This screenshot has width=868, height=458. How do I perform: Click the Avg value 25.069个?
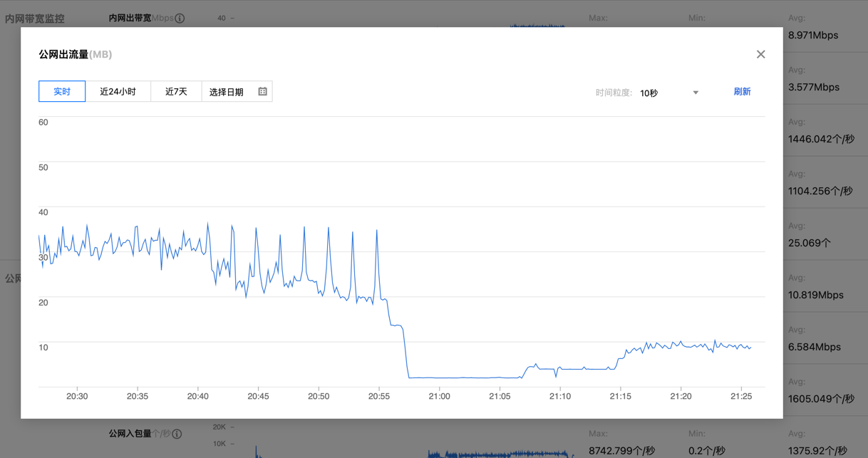tap(810, 243)
